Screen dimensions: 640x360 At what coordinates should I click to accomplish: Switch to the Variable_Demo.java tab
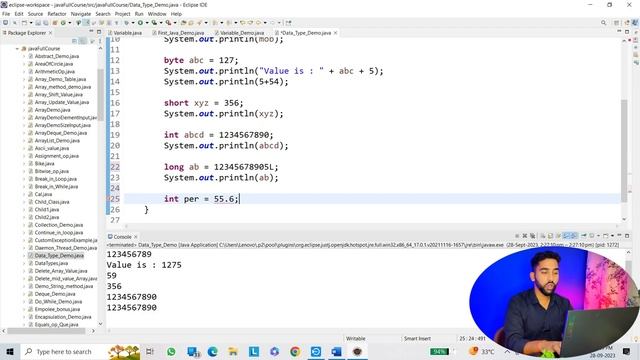pyautogui.click(x=242, y=33)
